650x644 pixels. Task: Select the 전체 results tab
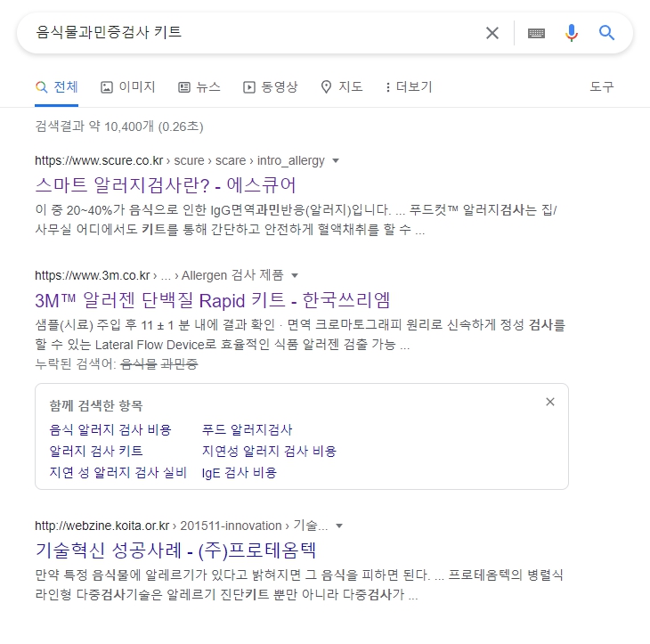tap(57, 87)
